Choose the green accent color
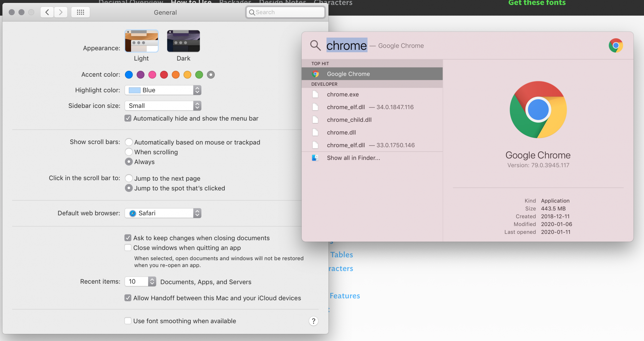Screen dimensions: 644x341 point(199,75)
